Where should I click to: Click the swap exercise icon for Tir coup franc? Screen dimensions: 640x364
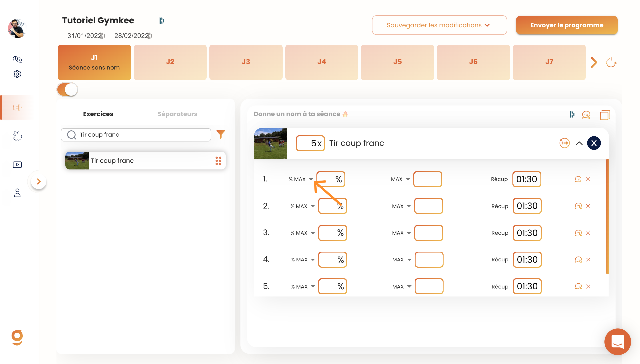[x=564, y=143]
